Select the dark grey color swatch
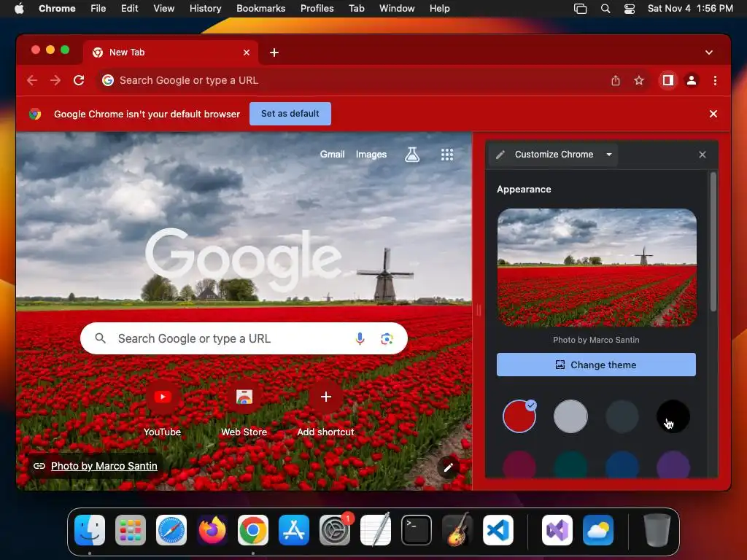 point(622,416)
